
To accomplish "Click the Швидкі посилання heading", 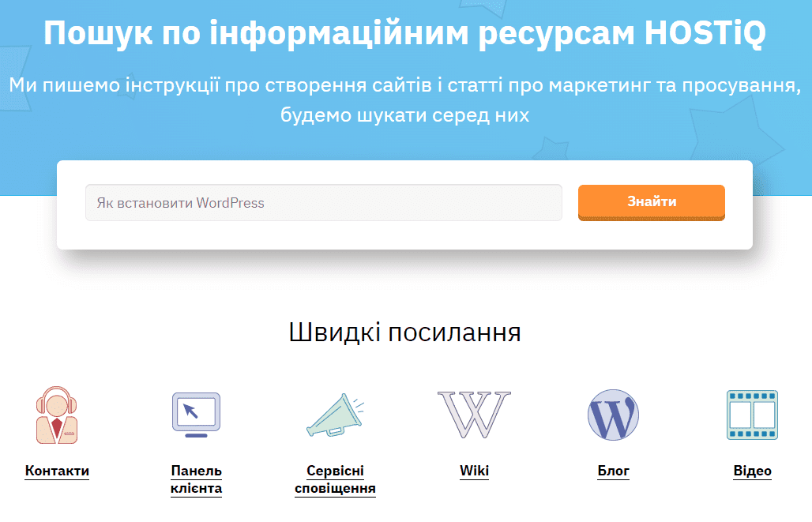I will (405, 332).
